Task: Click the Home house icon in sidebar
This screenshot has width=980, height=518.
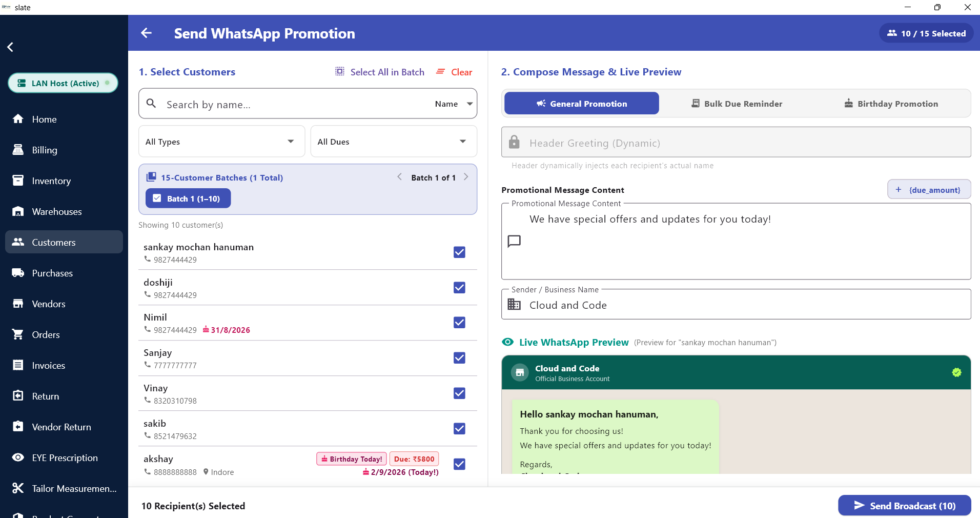Action: [x=18, y=119]
